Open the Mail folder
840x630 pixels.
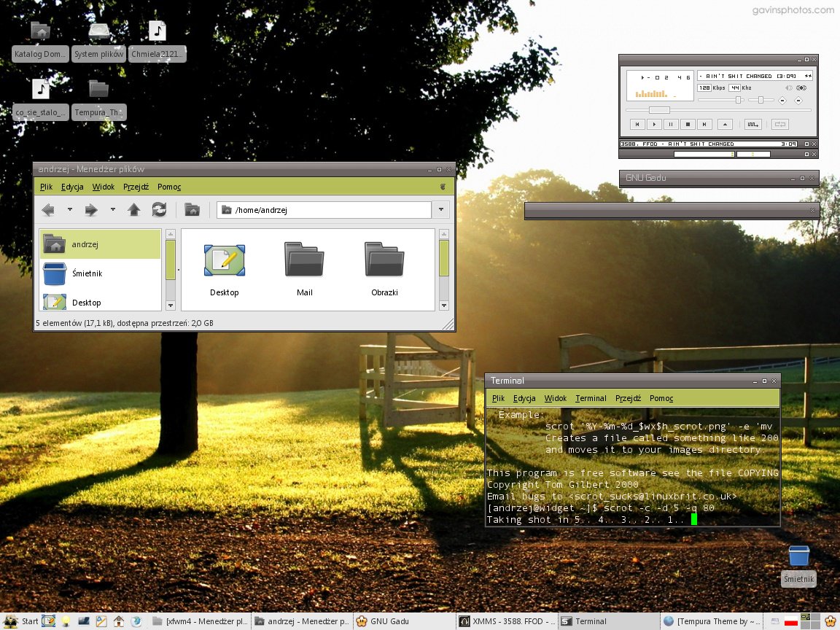point(304,270)
